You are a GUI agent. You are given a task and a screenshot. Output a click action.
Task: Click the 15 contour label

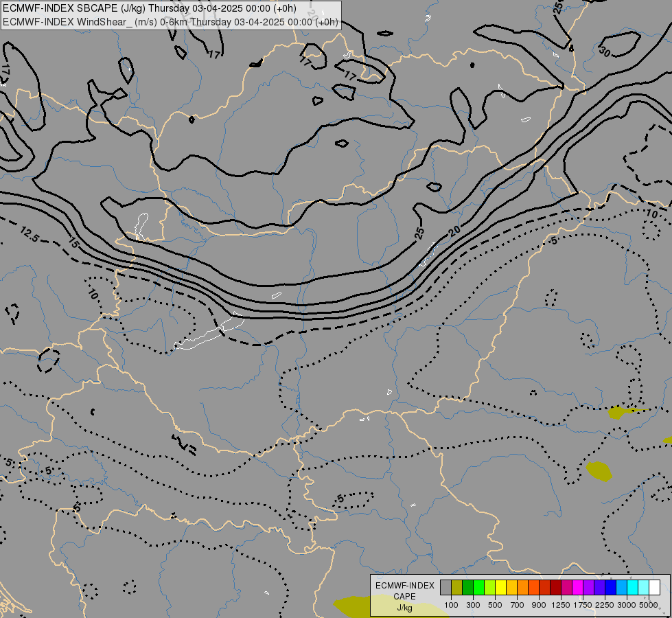73,243
